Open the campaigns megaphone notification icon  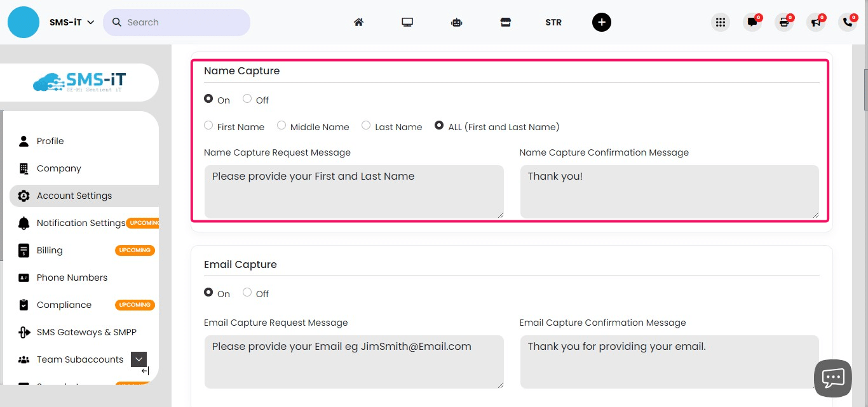(816, 22)
